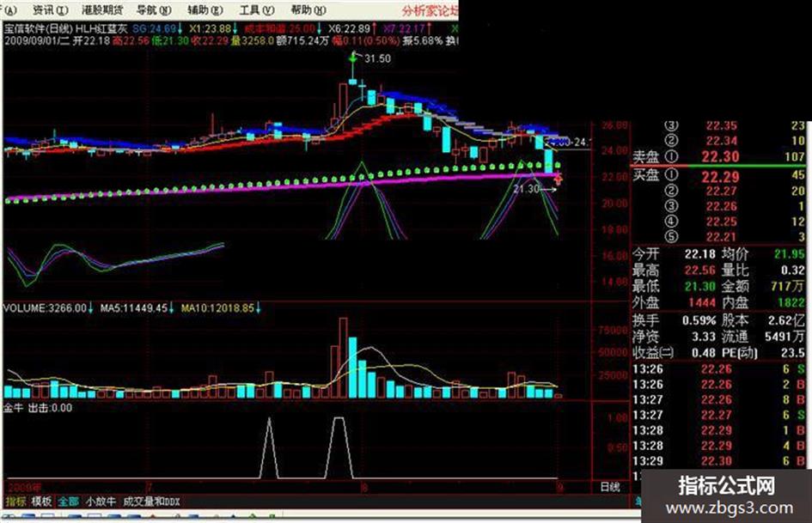Click the PE(动) 23.5 value

[793, 353]
